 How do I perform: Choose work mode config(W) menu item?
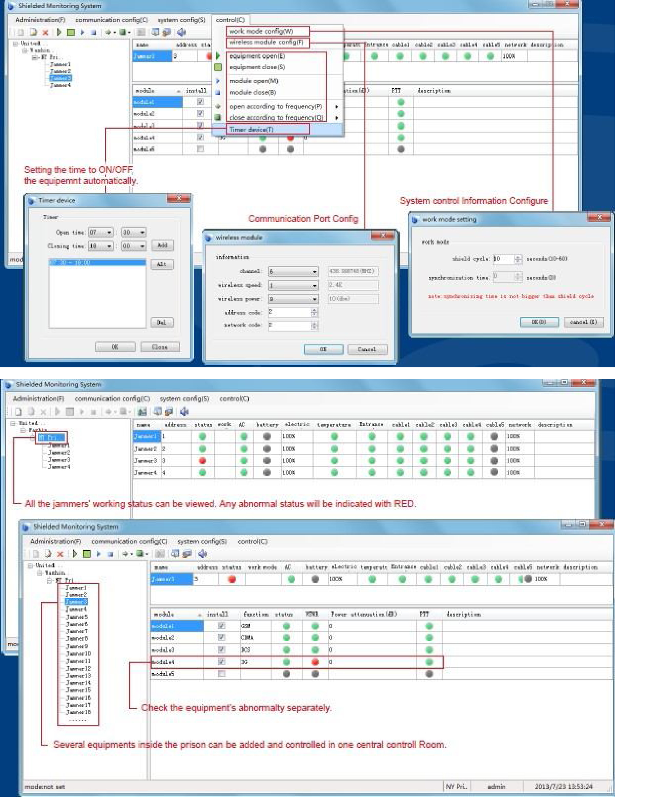261,31
